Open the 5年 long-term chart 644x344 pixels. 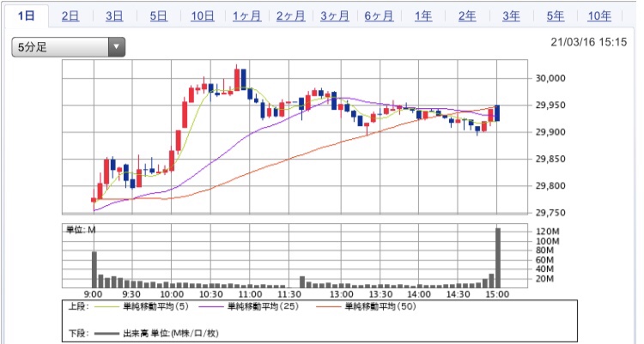556,16
